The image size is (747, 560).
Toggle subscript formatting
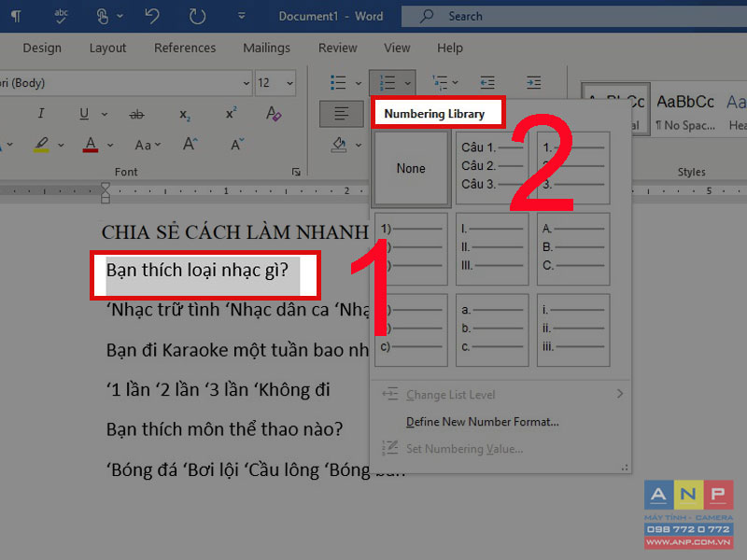(x=185, y=114)
